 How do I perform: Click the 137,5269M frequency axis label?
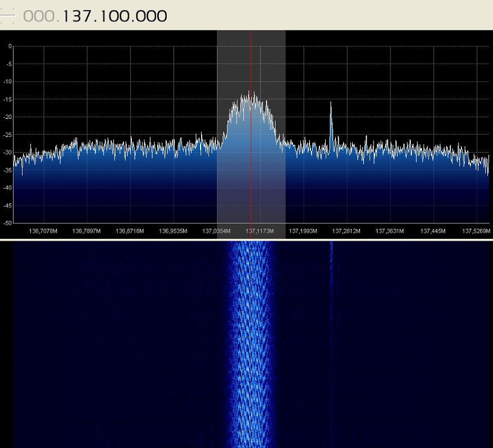(x=476, y=231)
